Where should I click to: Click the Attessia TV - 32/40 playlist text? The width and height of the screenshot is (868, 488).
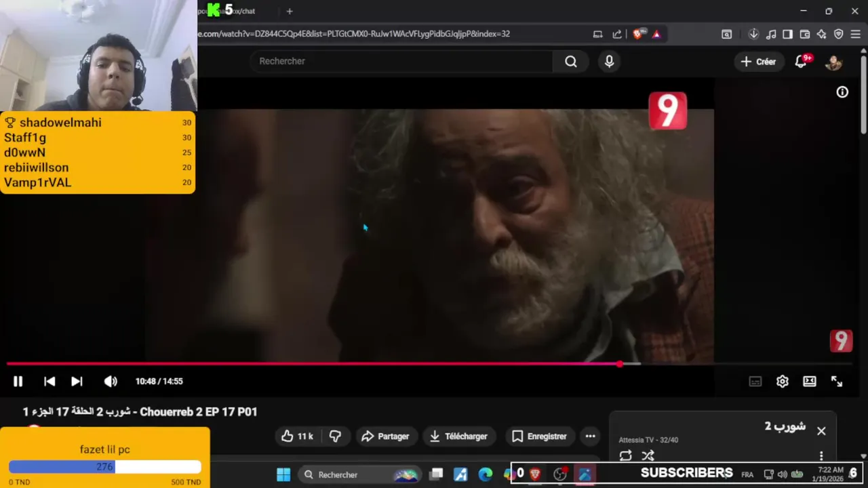pyautogui.click(x=648, y=440)
